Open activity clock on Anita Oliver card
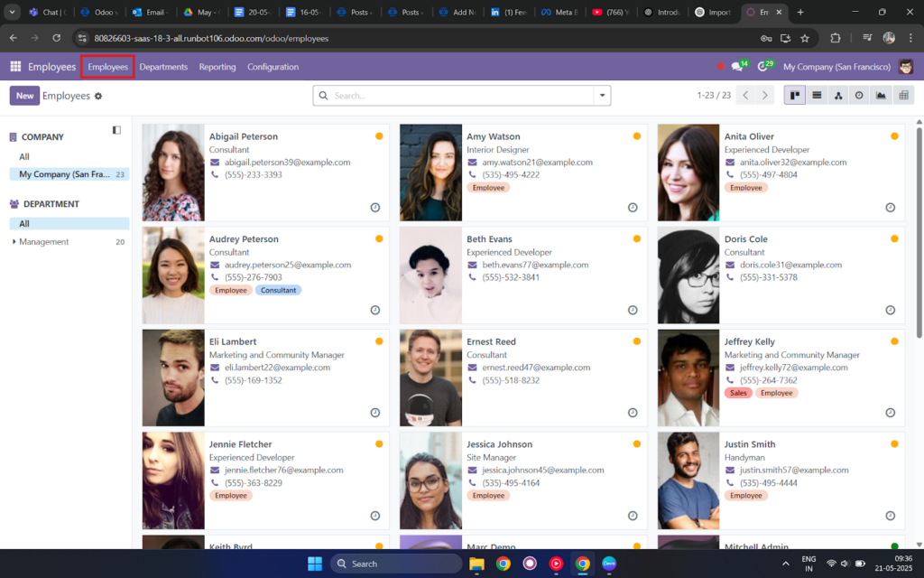This screenshot has width=924, height=578. pos(891,208)
